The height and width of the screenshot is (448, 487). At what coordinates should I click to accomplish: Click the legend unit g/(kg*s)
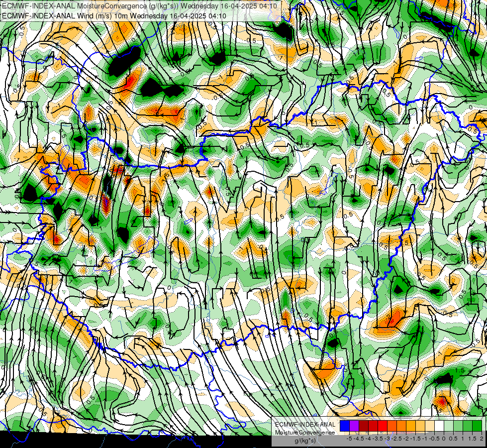[x=305, y=441]
